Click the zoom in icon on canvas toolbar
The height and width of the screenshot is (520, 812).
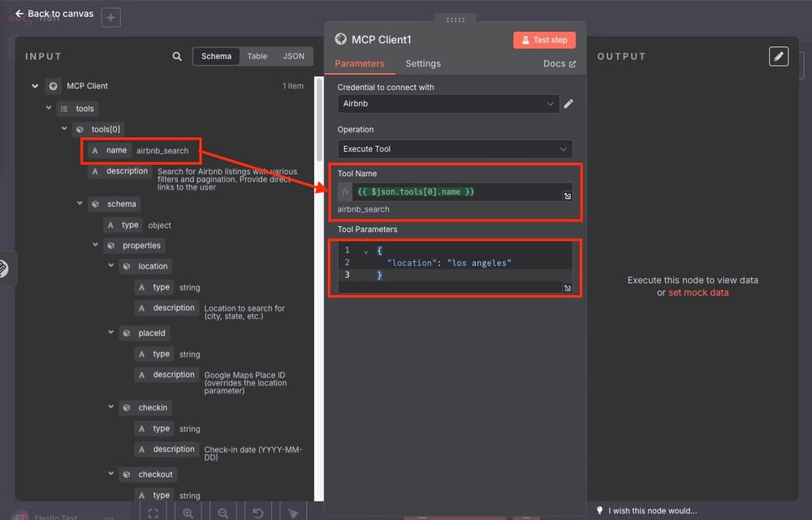(x=188, y=512)
